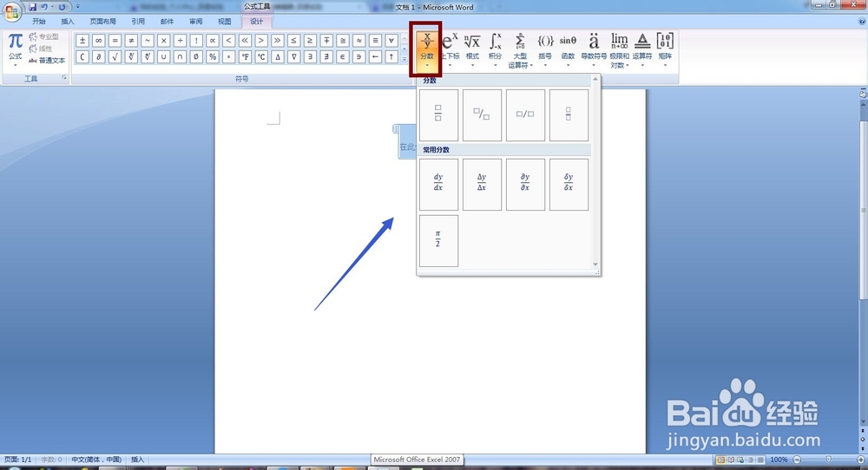This screenshot has height=470, width=868.
Task: Insert the degrees Celsius ℃ symbol
Action: tap(261, 56)
